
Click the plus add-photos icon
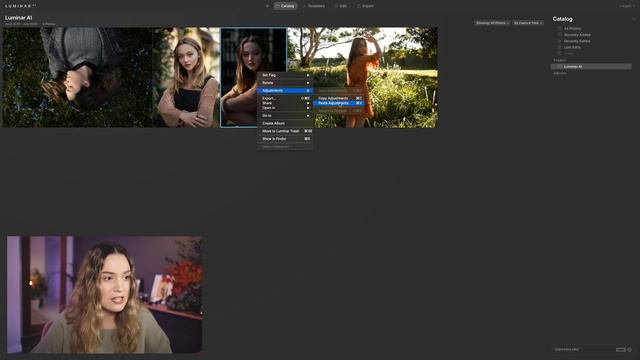[x=267, y=6]
